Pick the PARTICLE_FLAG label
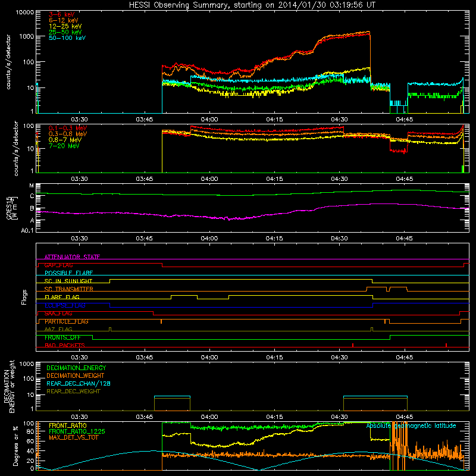Image resolution: width=476 pixels, height=476 pixels. pyautogui.click(x=67, y=321)
